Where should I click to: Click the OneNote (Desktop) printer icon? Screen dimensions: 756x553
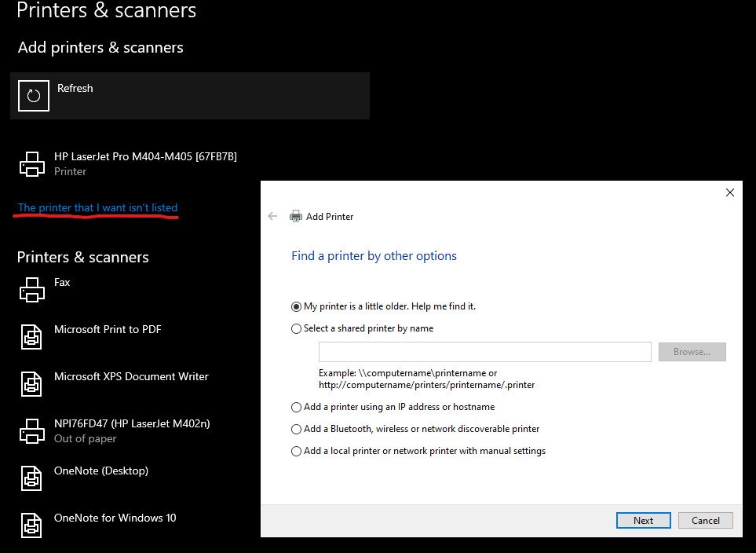tap(31, 478)
